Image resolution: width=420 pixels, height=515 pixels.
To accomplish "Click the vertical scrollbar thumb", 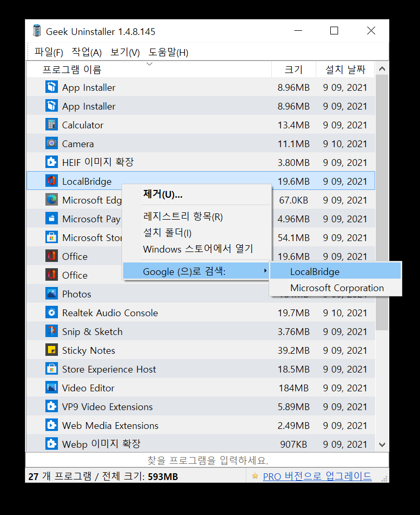I will 382,202.
